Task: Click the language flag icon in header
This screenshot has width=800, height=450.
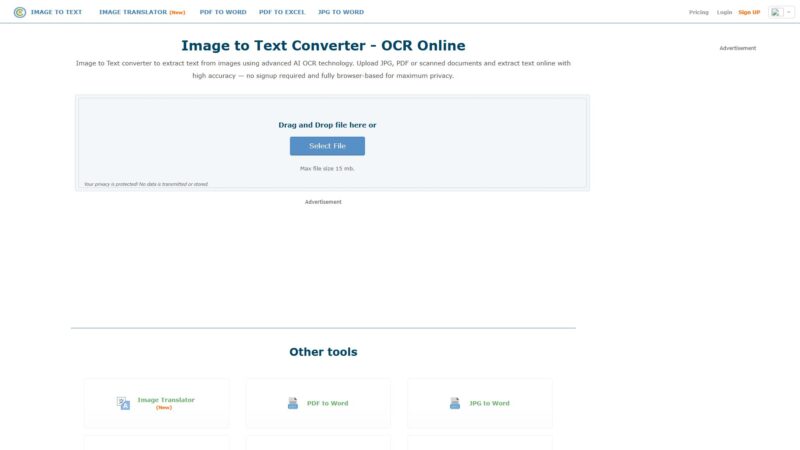Action: click(x=776, y=12)
